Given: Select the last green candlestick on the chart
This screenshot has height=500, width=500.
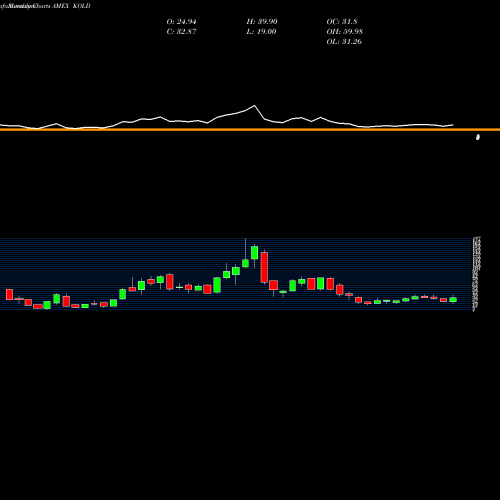Looking at the screenshot, I should tap(453, 299).
